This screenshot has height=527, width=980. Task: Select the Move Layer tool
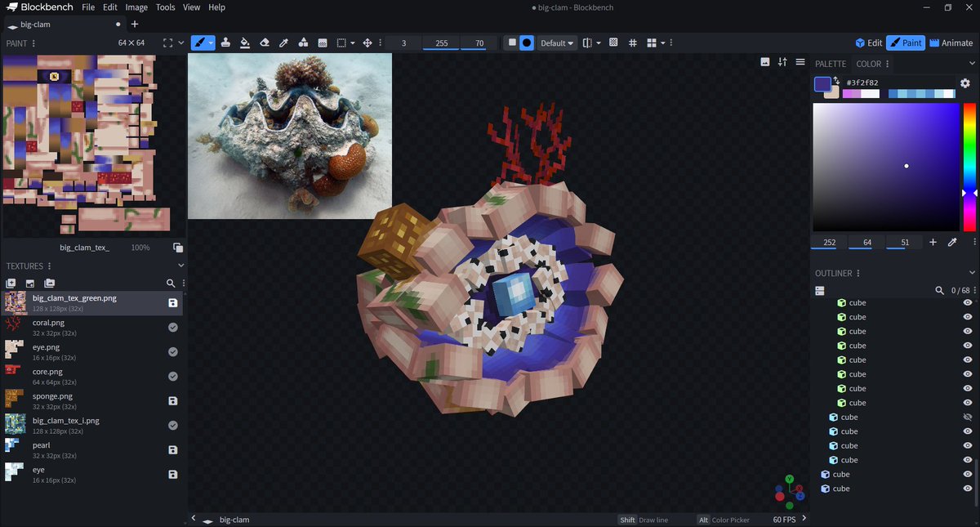click(367, 42)
